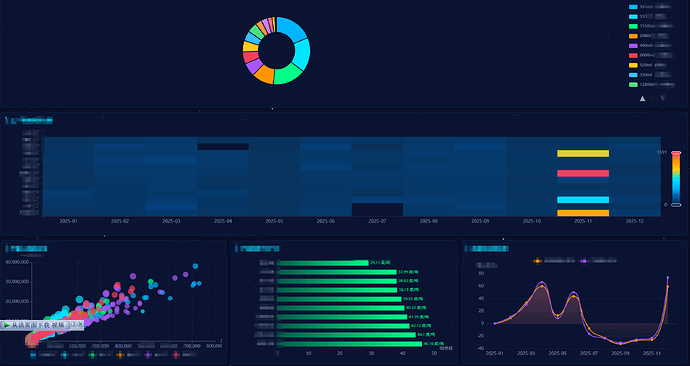Screen dimensions: 690x366
Task: Click the 2025-09 heatmap axis label
Action: [x=480, y=221]
